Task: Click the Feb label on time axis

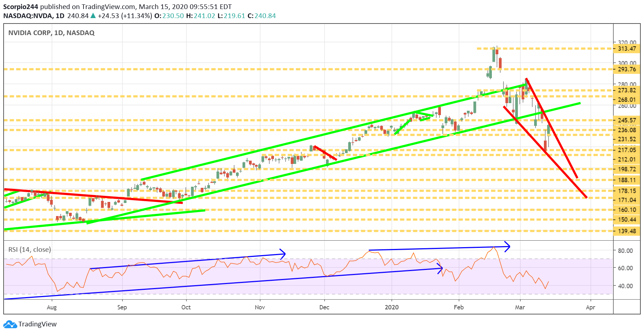Action: click(459, 307)
